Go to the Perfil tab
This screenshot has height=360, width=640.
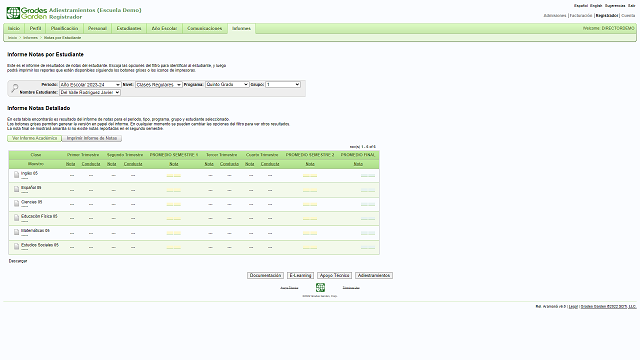point(36,29)
